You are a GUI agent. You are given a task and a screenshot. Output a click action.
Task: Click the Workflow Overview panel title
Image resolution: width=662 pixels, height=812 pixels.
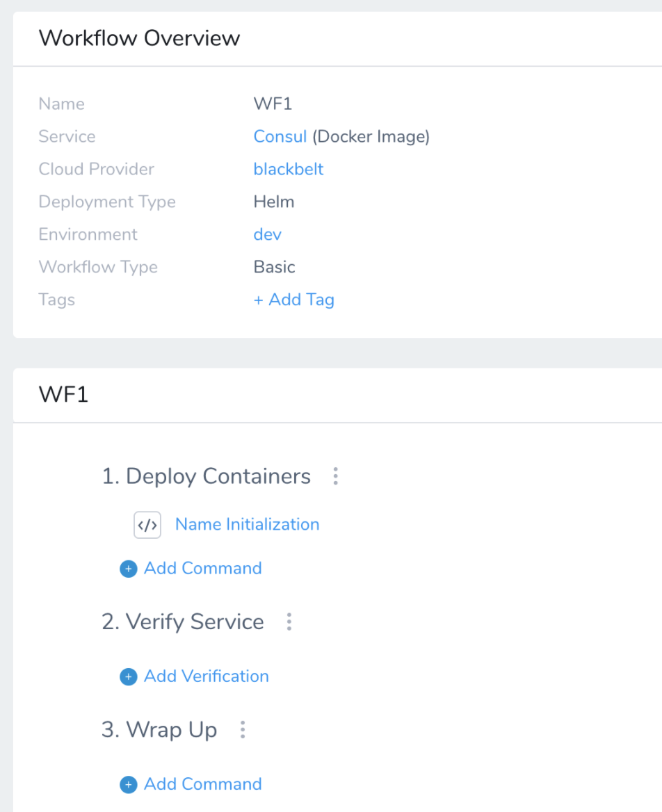click(x=139, y=38)
